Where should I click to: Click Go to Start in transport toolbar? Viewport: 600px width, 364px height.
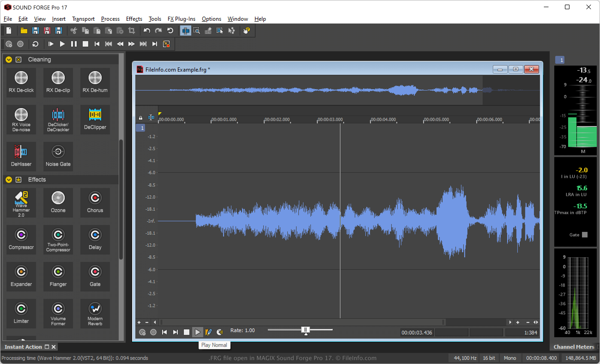(97, 44)
